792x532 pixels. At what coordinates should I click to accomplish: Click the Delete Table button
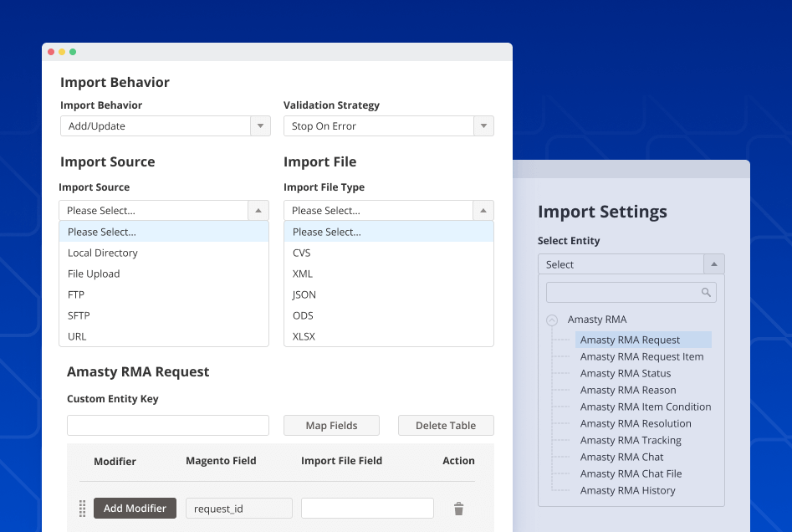point(446,425)
